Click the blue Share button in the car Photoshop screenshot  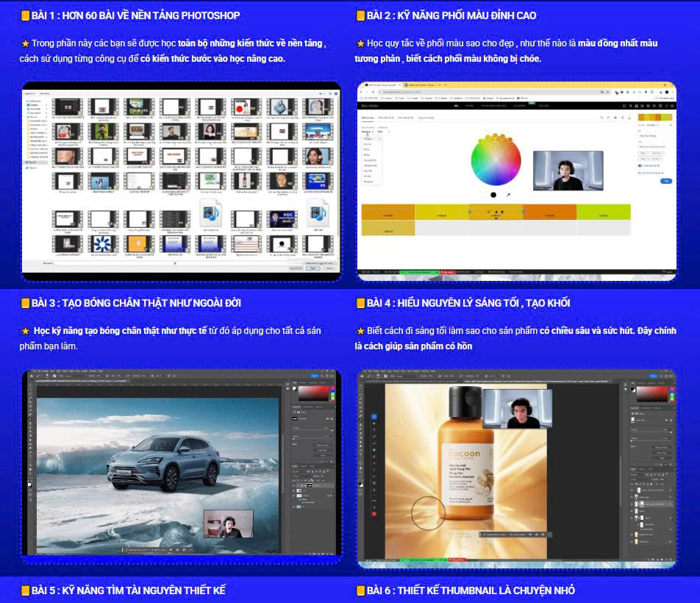(x=314, y=375)
